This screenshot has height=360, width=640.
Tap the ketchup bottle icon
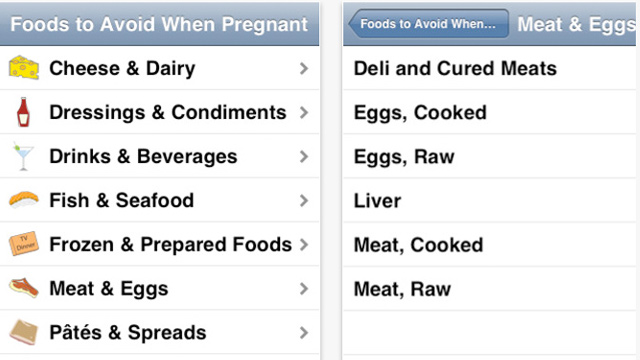23,112
